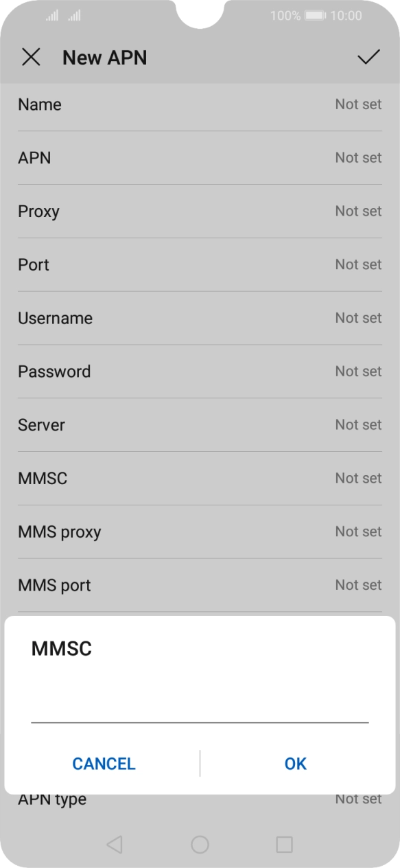Open the MMS proxy setting
Viewport: 400px width, 868px height.
200,532
